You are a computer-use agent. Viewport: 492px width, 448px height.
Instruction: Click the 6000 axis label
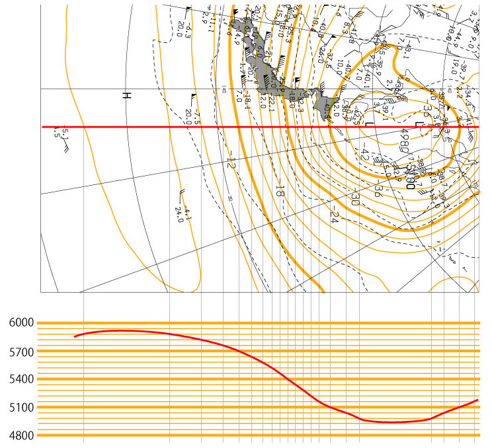[x=21, y=322]
